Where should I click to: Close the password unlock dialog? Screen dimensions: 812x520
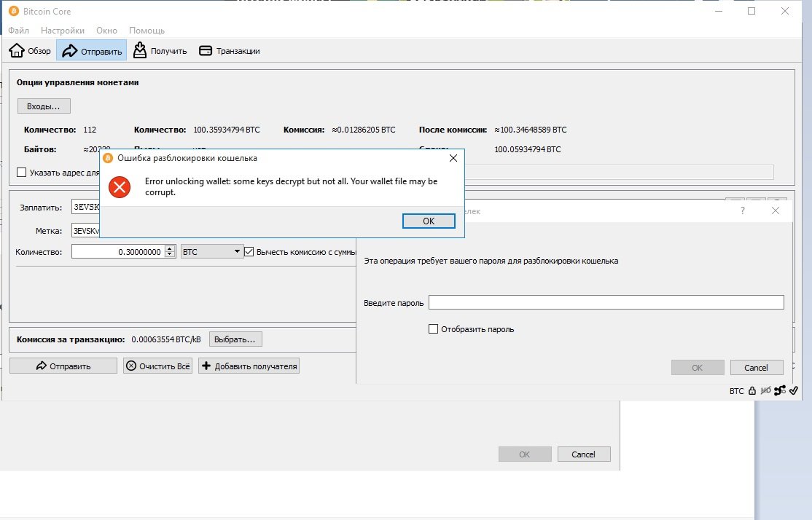pyautogui.click(x=776, y=210)
